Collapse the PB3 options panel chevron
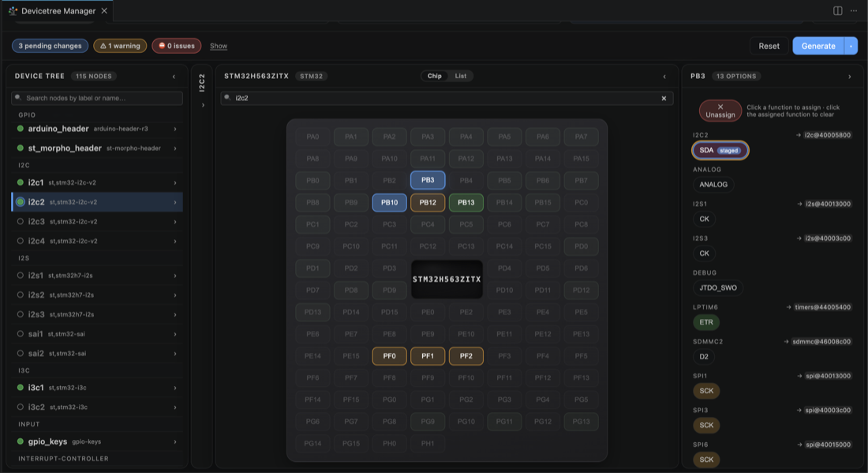 pyautogui.click(x=850, y=77)
